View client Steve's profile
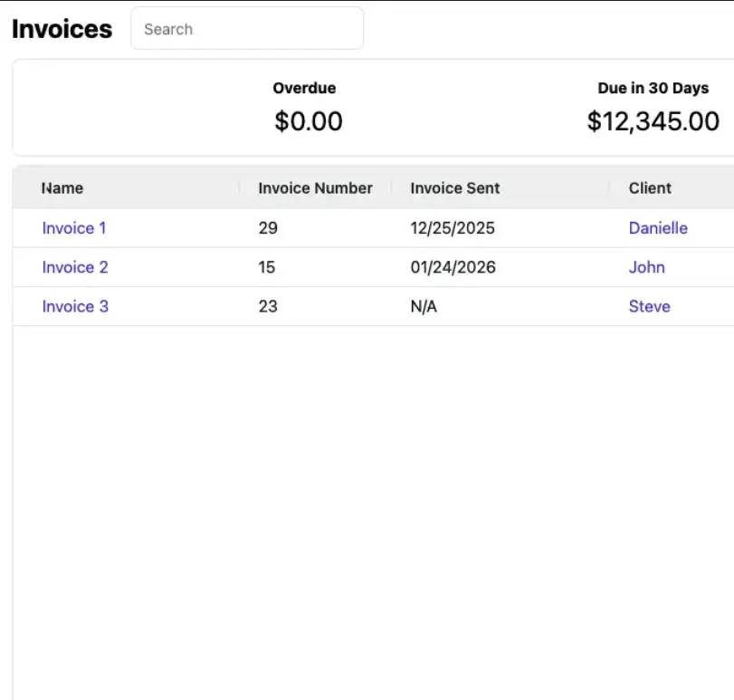The image size is (734, 700). coord(649,306)
